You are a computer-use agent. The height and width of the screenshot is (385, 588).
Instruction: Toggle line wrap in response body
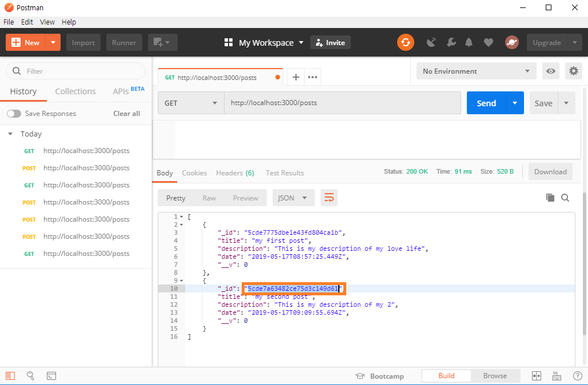[x=329, y=198]
